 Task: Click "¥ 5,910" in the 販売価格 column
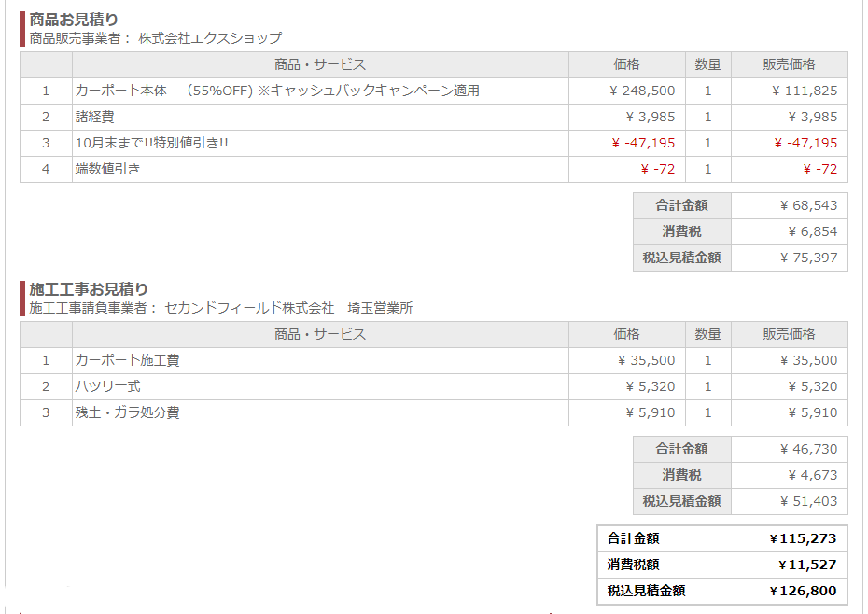(813, 412)
